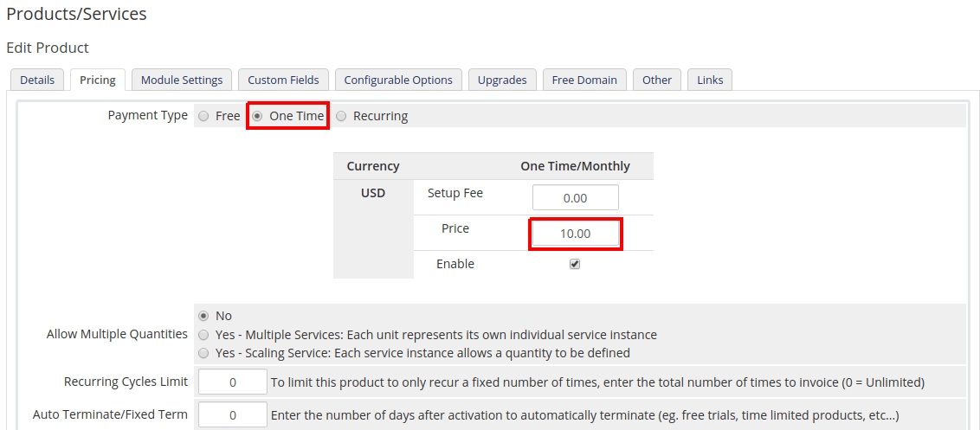Open the Configurable Options tab
Image resolution: width=980 pixels, height=430 pixels.
coord(398,80)
